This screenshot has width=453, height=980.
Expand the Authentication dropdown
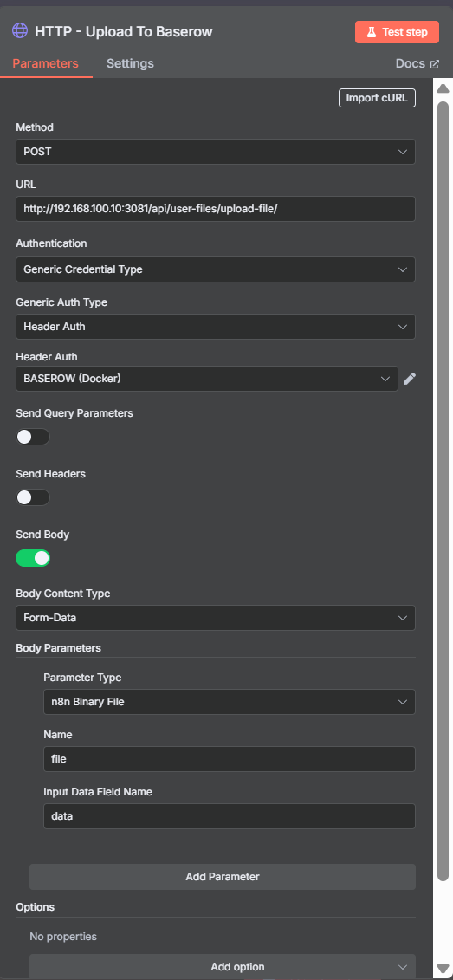216,269
